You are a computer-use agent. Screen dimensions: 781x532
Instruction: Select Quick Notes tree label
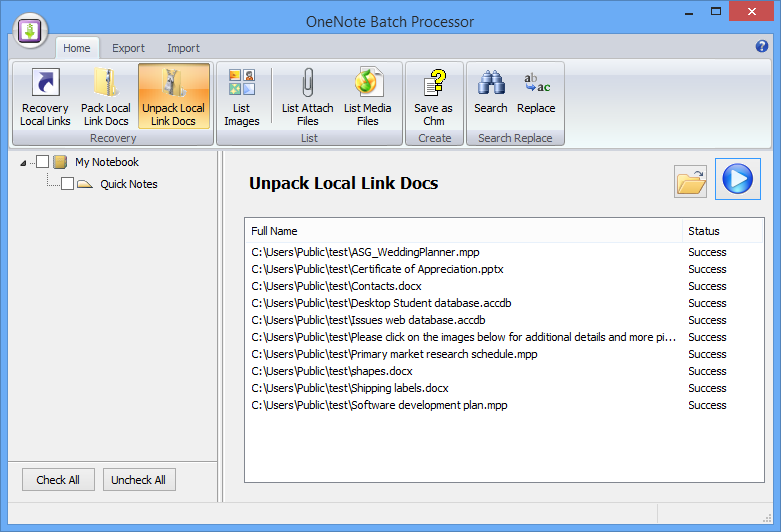(x=129, y=184)
